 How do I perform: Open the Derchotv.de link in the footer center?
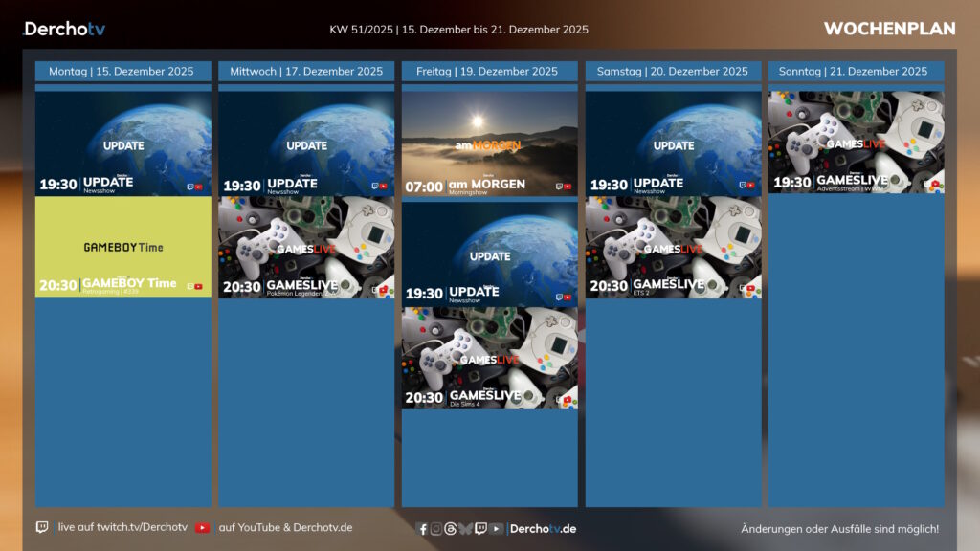coord(543,529)
